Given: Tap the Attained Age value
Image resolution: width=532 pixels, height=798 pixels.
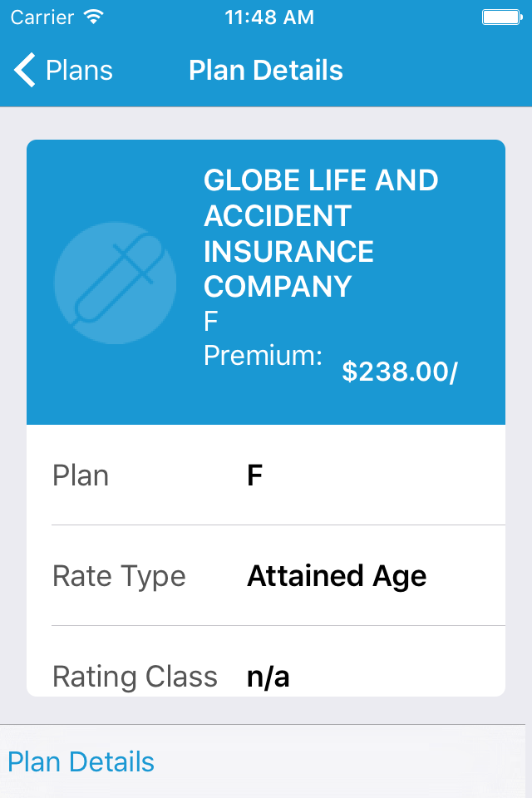Looking at the screenshot, I should (x=337, y=576).
